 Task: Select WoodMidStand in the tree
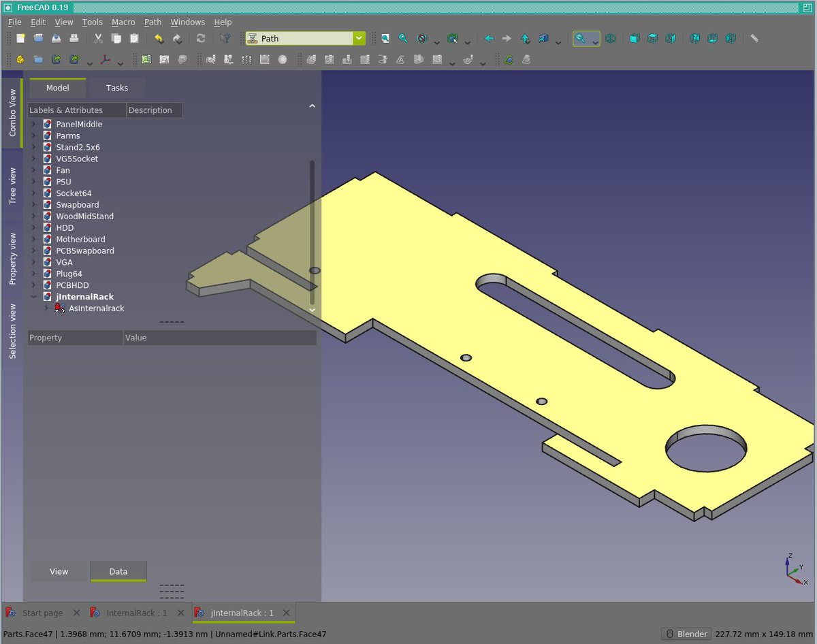(85, 216)
